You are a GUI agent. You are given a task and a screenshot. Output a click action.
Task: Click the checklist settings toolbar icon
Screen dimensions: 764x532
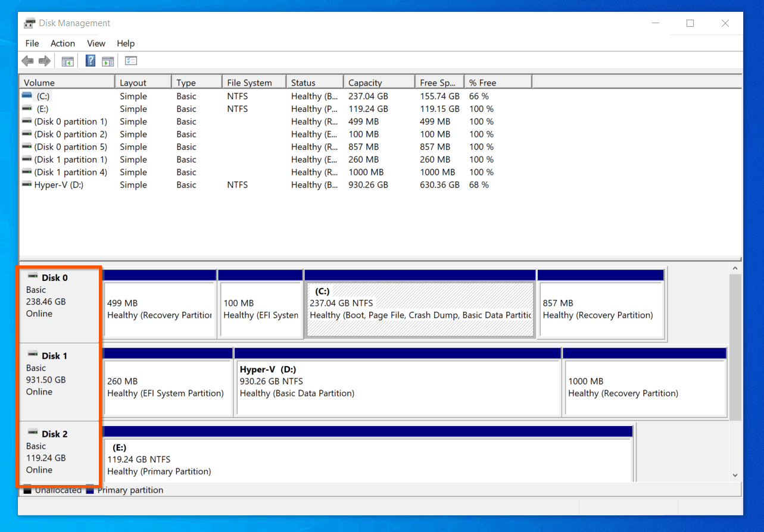(131, 61)
